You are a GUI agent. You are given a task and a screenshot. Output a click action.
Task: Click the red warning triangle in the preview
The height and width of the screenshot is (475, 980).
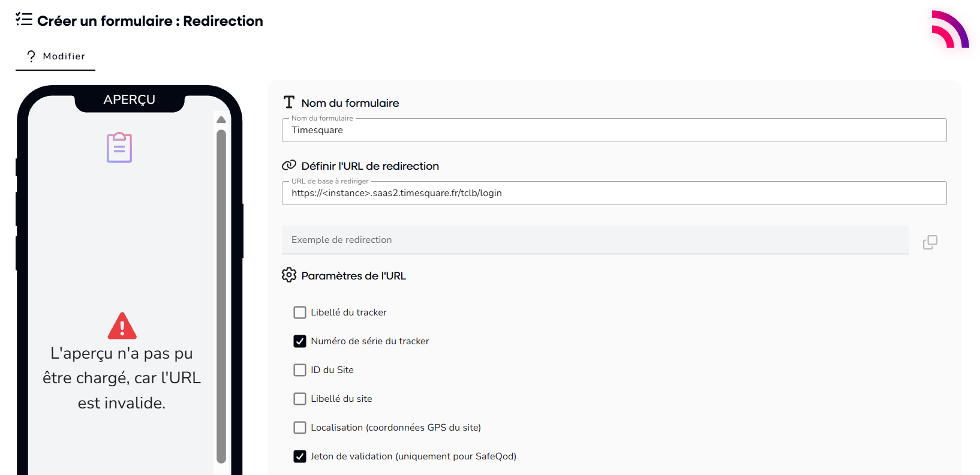[122, 326]
